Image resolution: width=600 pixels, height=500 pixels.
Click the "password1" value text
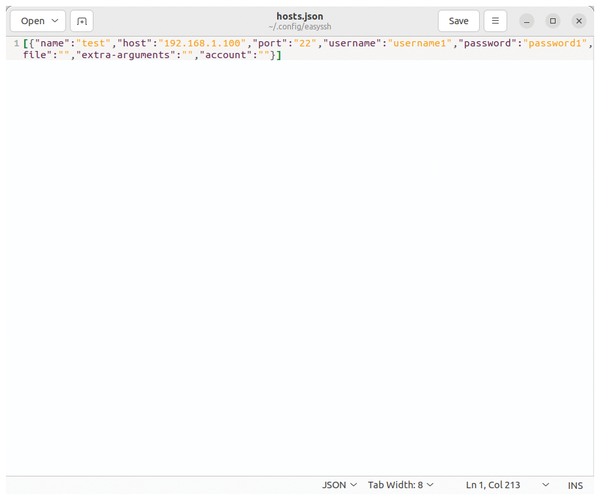click(555, 43)
